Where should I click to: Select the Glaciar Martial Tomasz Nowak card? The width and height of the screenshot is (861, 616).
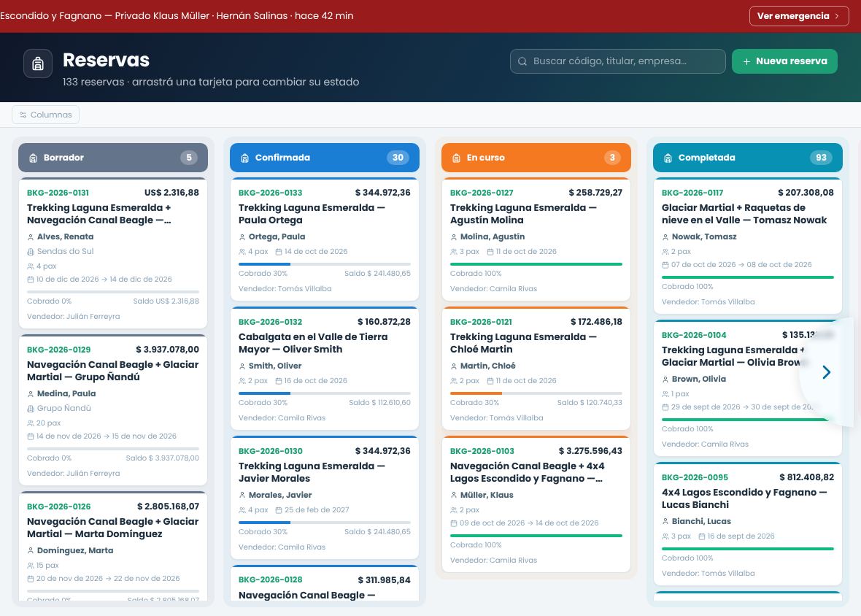748,245
